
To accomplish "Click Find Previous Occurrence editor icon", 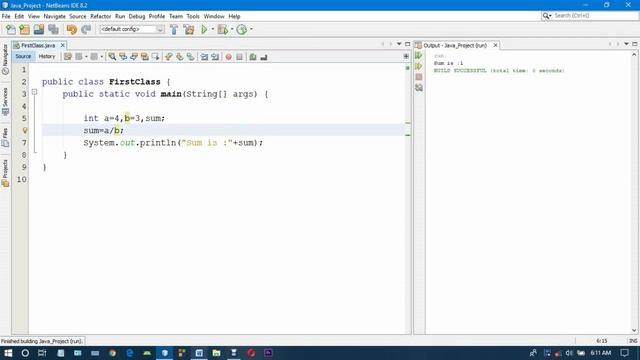I will (123, 57).
